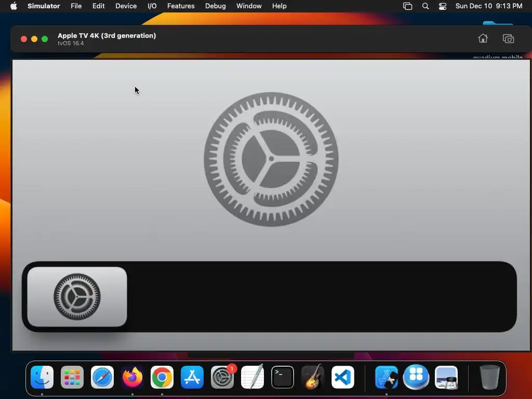Open the App Store dock icon
Screen dimensions: 532x399
[192, 377]
